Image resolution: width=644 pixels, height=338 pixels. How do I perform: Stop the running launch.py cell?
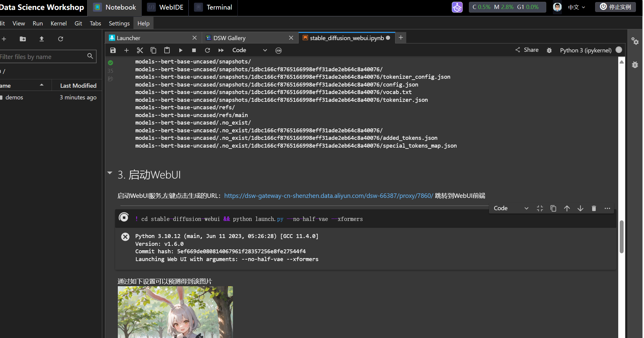tap(124, 217)
